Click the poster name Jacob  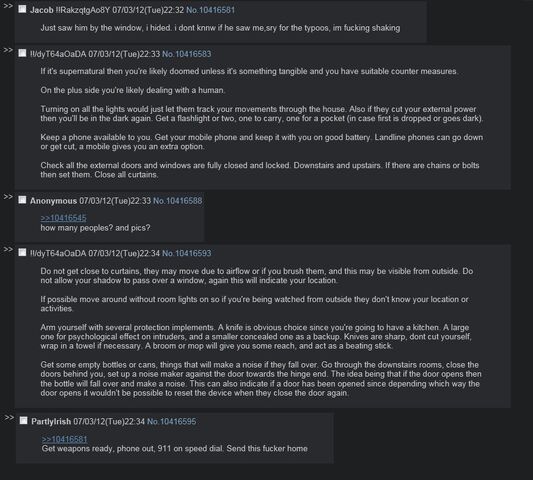pyautogui.click(x=41, y=10)
